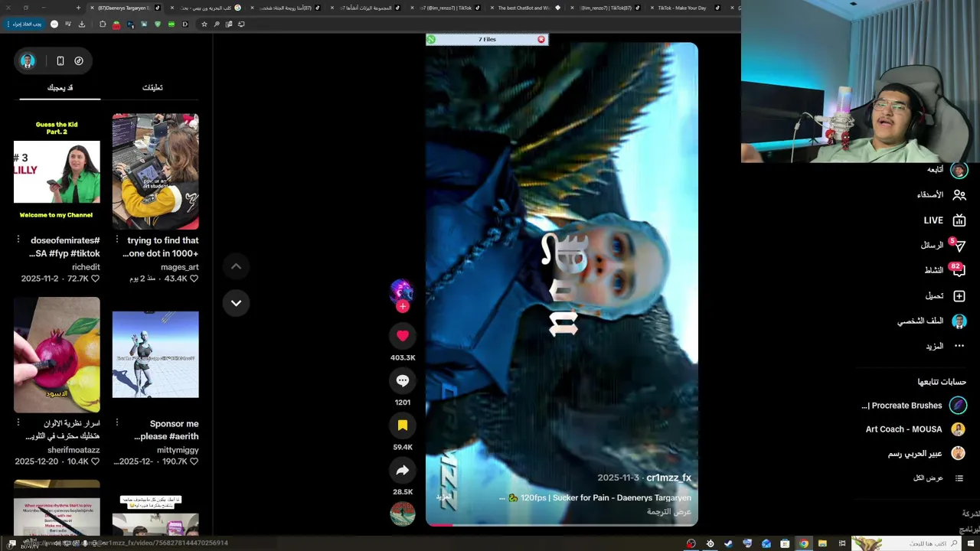Open browser downloads arrow icon
The width and height of the screenshot is (980, 551).
pos(82,24)
